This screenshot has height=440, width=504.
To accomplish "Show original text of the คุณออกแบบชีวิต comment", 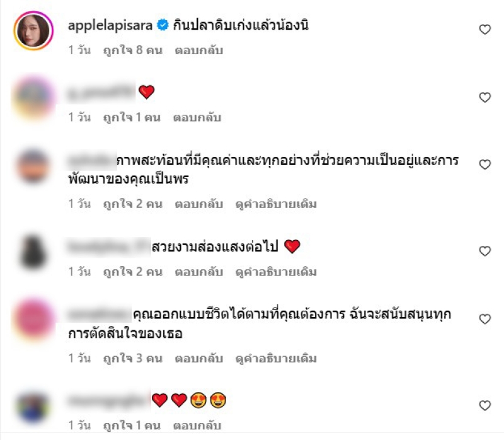I will click(276, 359).
